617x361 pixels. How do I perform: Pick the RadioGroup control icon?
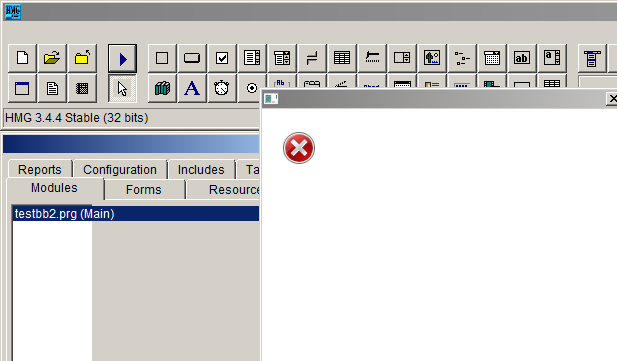(x=249, y=88)
